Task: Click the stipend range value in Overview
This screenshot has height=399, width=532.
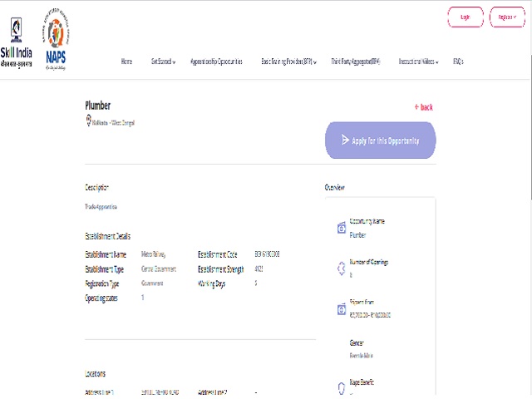Action: click(370, 315)
